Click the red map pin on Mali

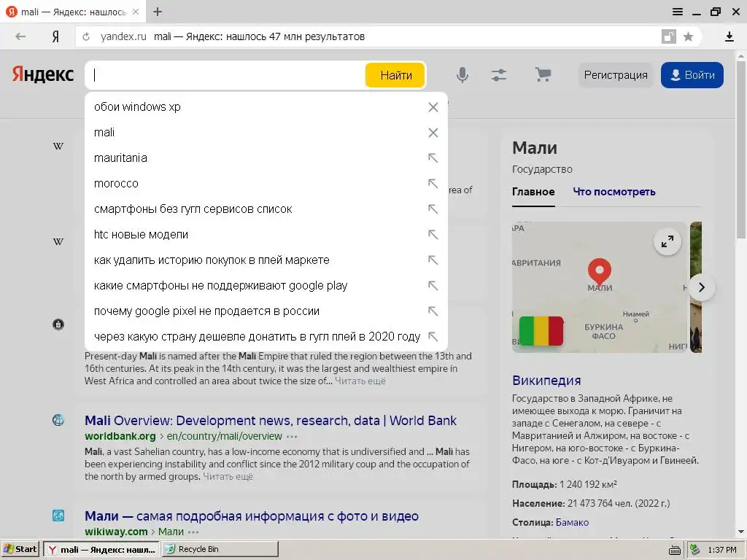pyautogui.click(x=600, y=271)
